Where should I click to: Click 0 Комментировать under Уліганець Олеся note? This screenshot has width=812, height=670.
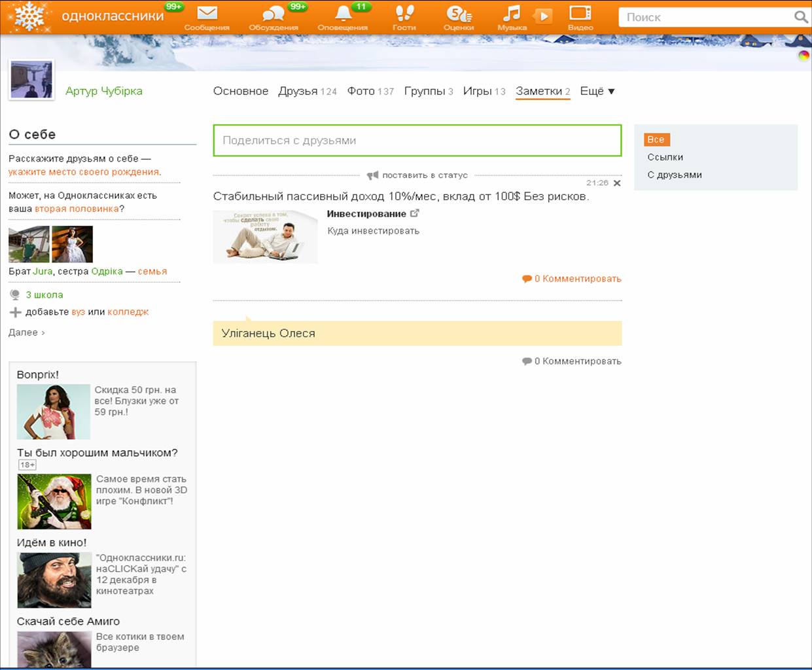[x=578, y=361]
